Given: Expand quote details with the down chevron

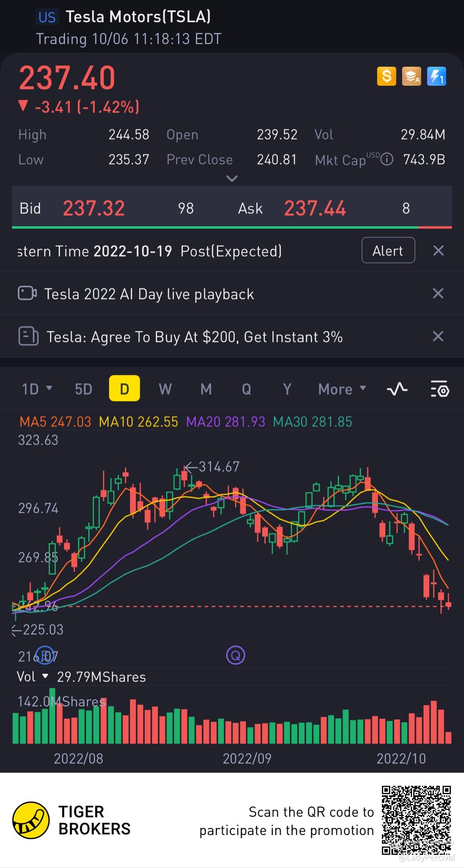Looking at the screenshot, I should 232,179.
